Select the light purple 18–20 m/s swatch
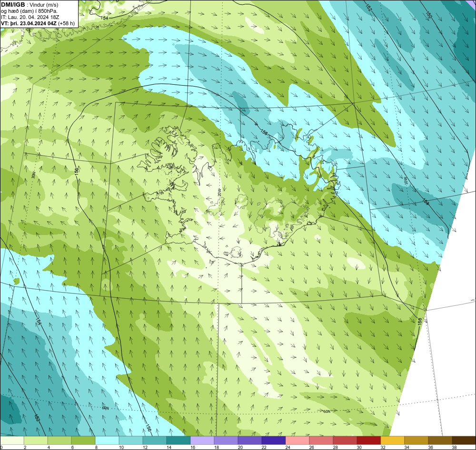 point(226,440)
